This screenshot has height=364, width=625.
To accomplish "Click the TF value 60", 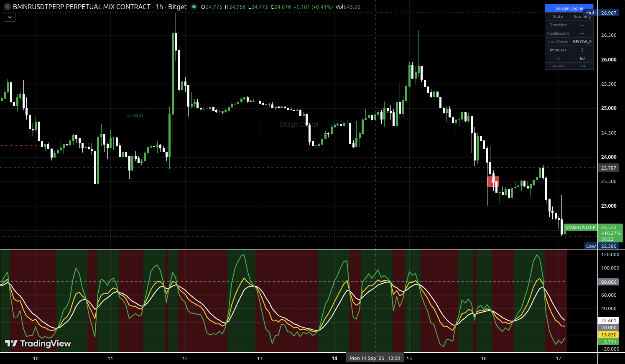I will coord(582,59).
